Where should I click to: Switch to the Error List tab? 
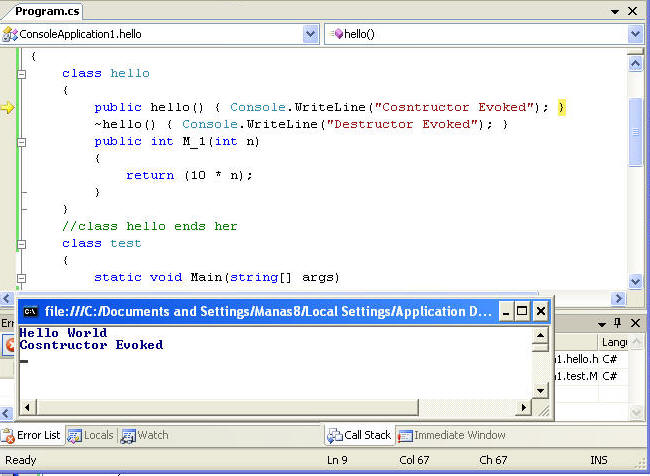click(x=32, y=435)
